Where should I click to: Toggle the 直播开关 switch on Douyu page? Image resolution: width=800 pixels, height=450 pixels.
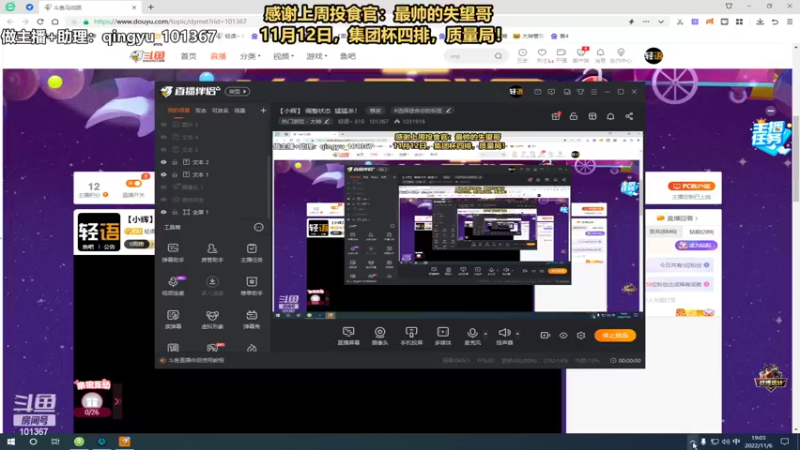click(x=134, y=183)
